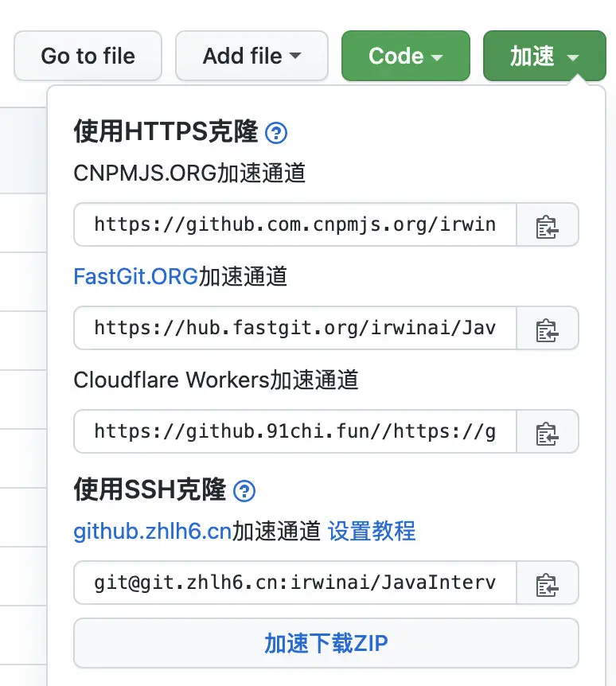Select the hub.fastgit.org URL field
The image size is (616, 686).
295,329
